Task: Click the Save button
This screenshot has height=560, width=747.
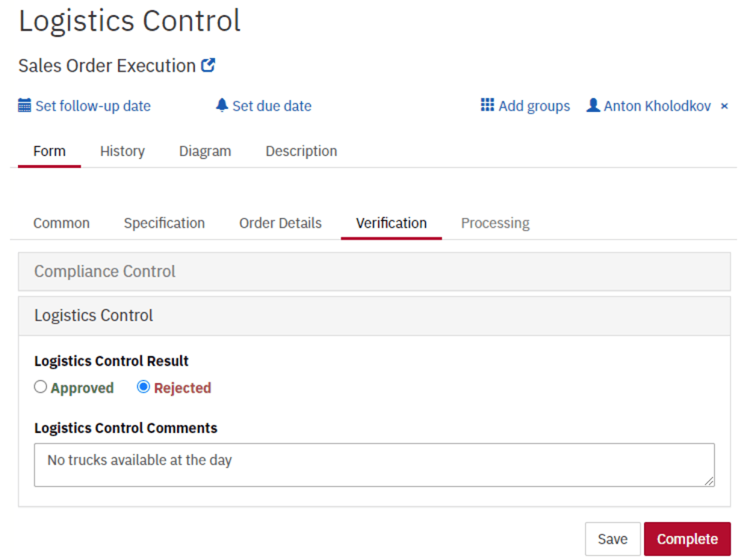Action: (x=613, y=538)
